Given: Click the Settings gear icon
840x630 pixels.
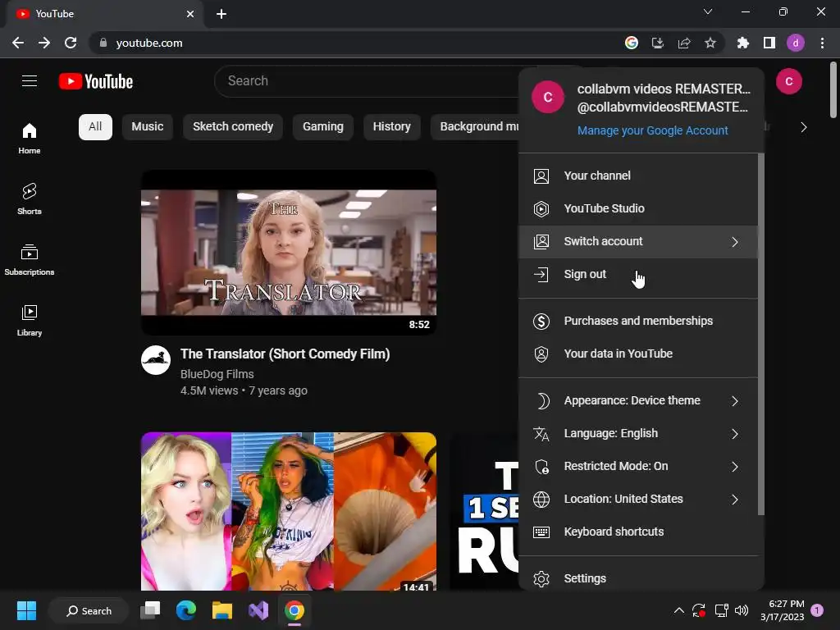Looking at the screenshot, I should 541,578.
